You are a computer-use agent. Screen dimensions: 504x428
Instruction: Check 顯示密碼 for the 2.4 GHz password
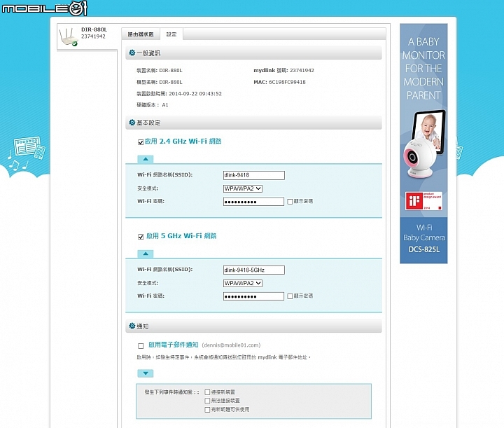pyautogui.click(x=290, y=201)
